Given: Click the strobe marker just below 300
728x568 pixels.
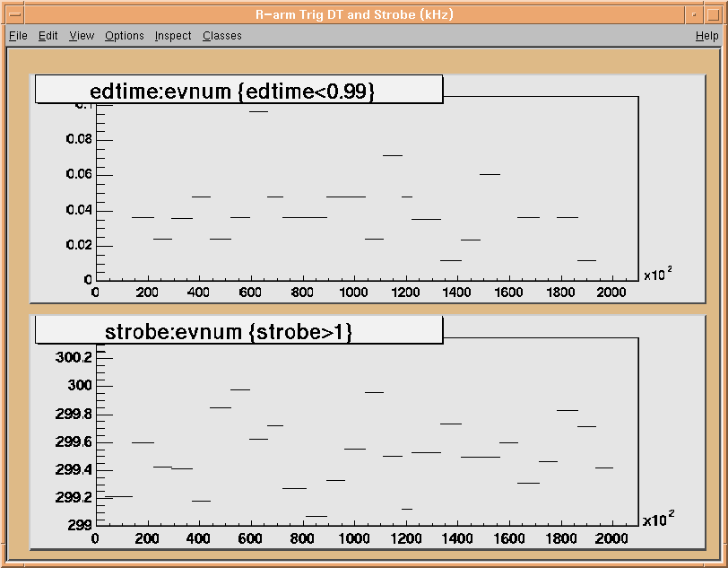Looking at the screenshot, I should pos(240,389).
